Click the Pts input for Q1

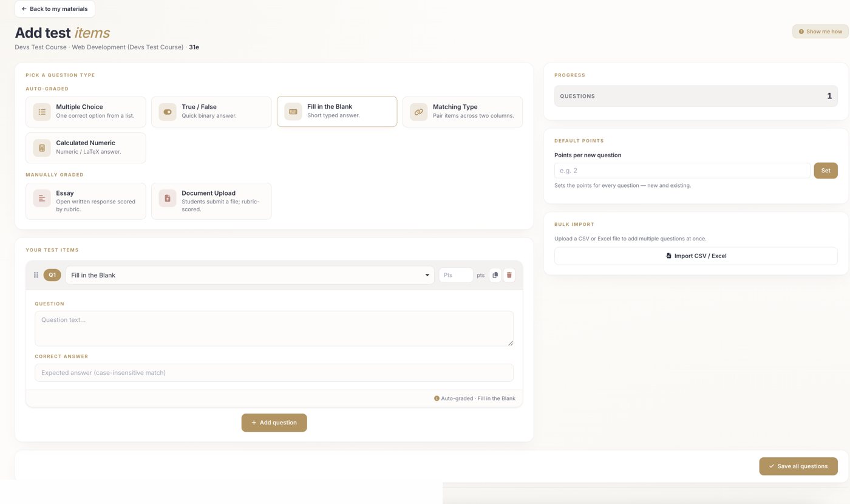point(456,275)
